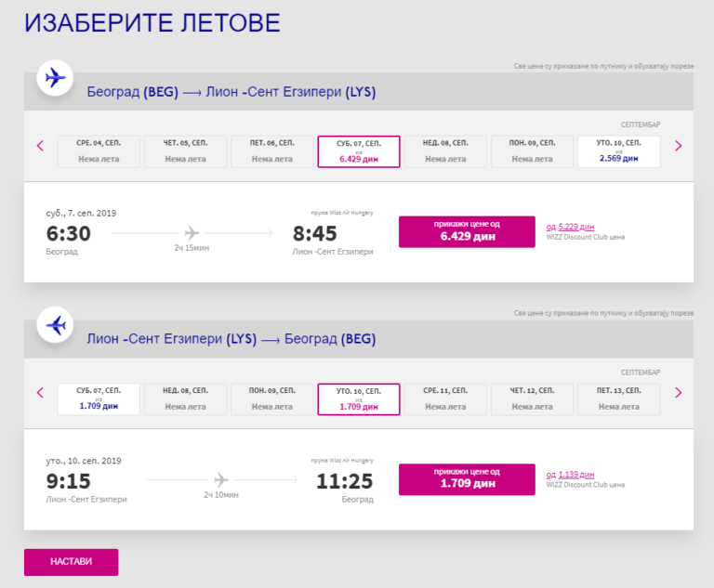Click the return arriving plane icon
Screen dimensions: 714x588
click(x=55, y=325)
